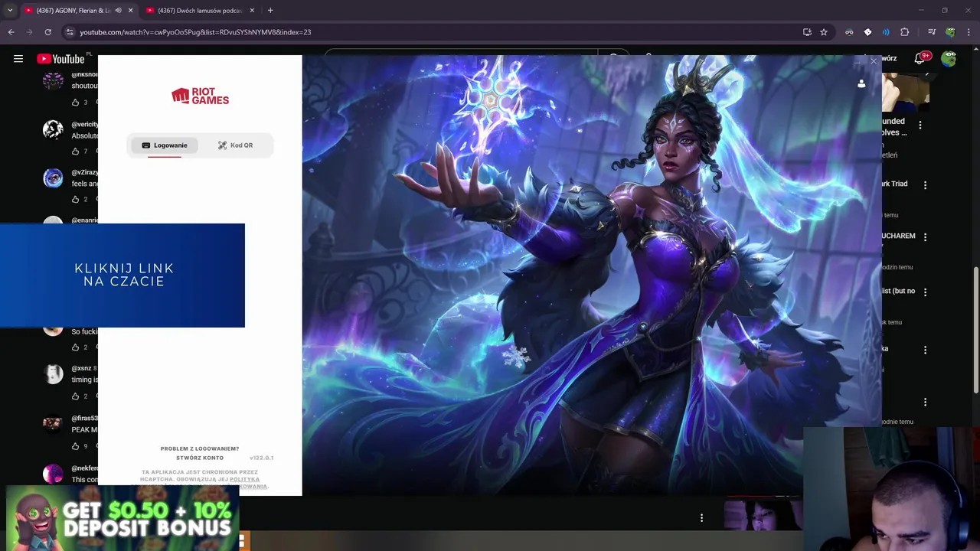Close the Riot client with the X icon

(874, 61)
